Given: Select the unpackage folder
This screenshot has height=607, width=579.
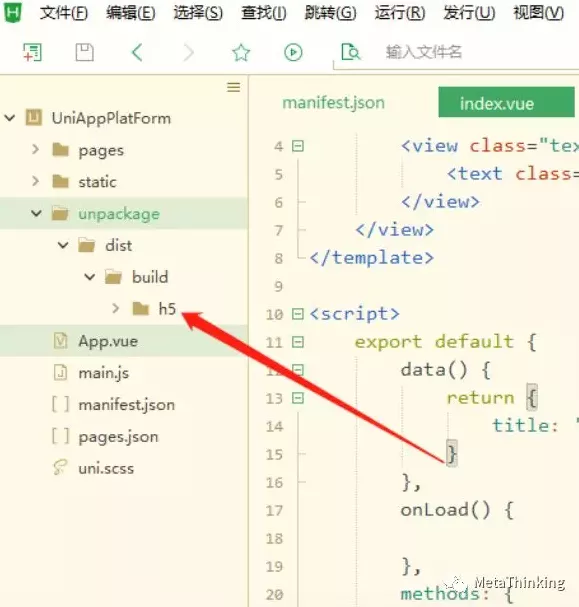Looking at the screenshot, I should [x=119, y=214].
